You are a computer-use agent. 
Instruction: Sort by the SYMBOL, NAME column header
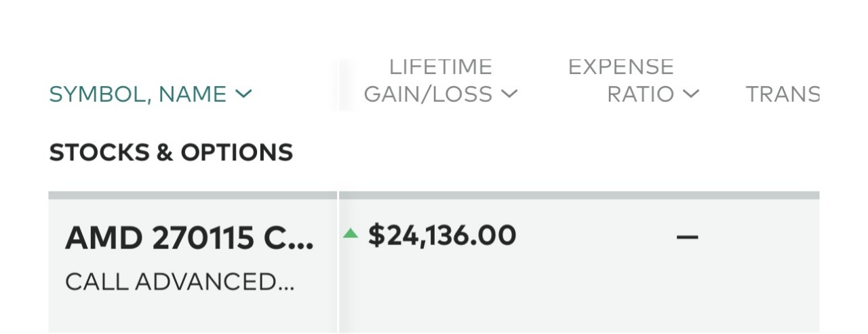(138, 94)
